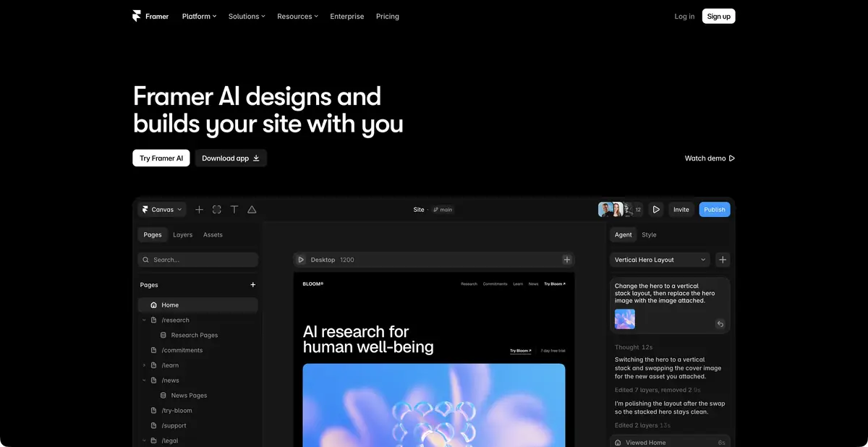Open the Resources dropdown menu
868x447 pixels.
click(x=297, y=16)
